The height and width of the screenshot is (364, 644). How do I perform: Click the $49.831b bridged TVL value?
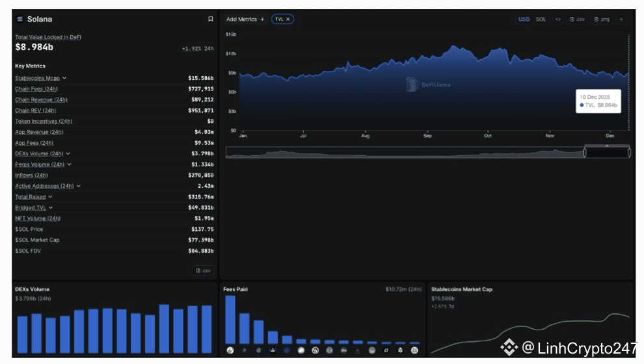tap(201, 207)
